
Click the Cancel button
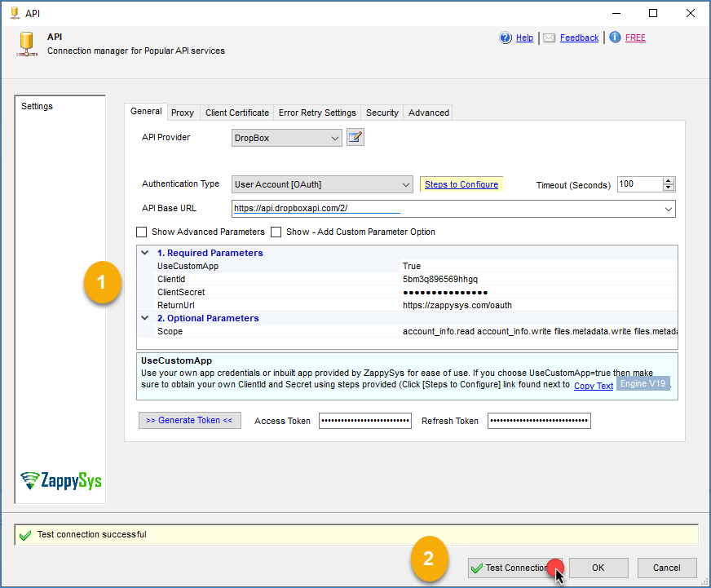(x=667, y=568)
